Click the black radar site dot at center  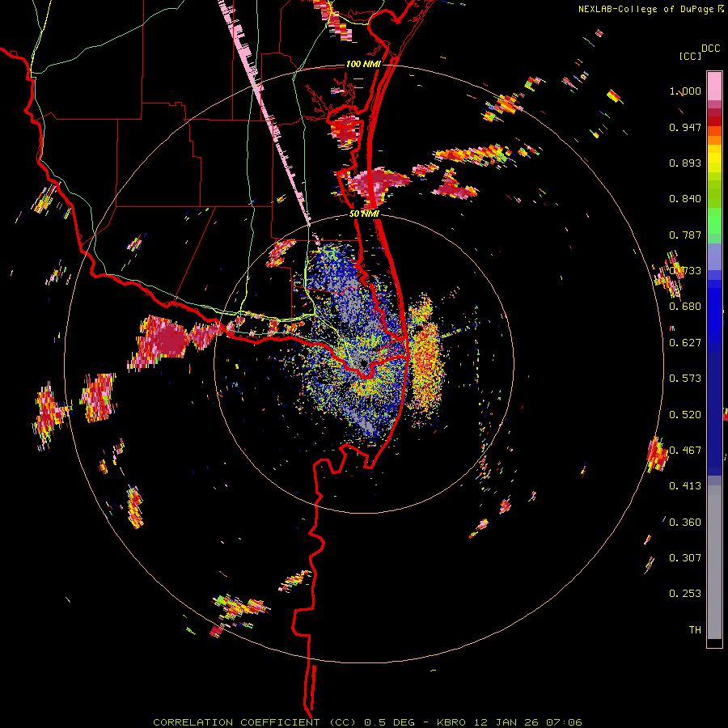click(363, 363)
